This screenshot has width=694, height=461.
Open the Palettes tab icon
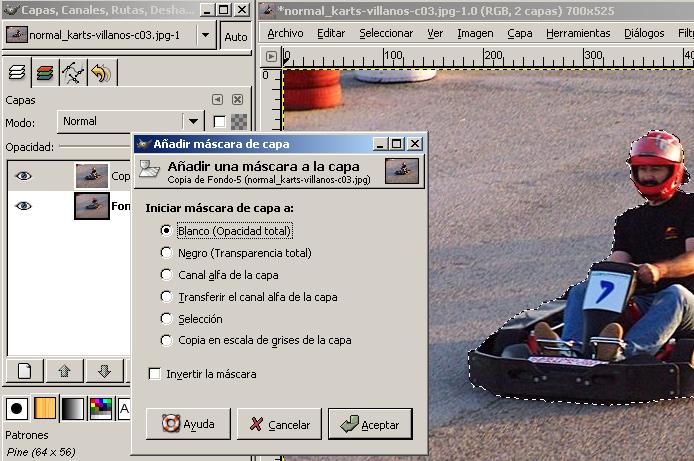(x=100, y=408)
